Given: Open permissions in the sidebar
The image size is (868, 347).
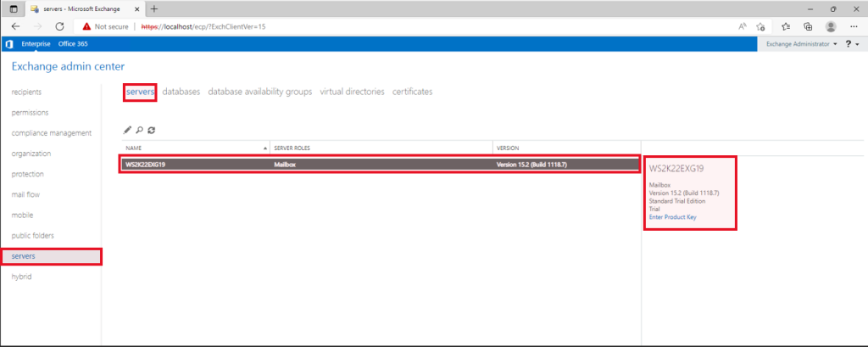Looking at the screenshot, I should 30,113.
